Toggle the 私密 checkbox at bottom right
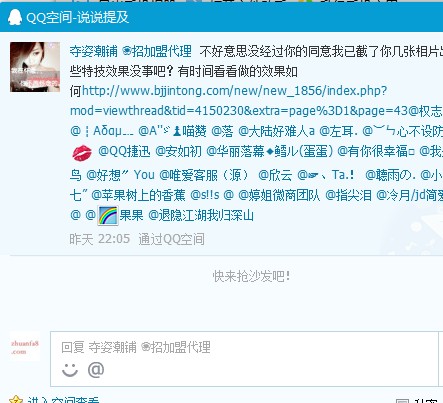This screenshot has width=443, height=403. point(401,400)
